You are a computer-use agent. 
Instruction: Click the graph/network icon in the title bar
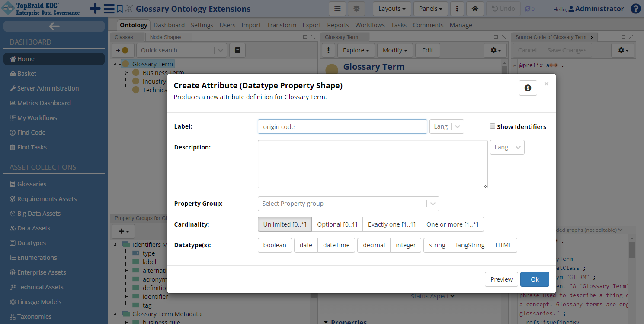pos(128,9)
